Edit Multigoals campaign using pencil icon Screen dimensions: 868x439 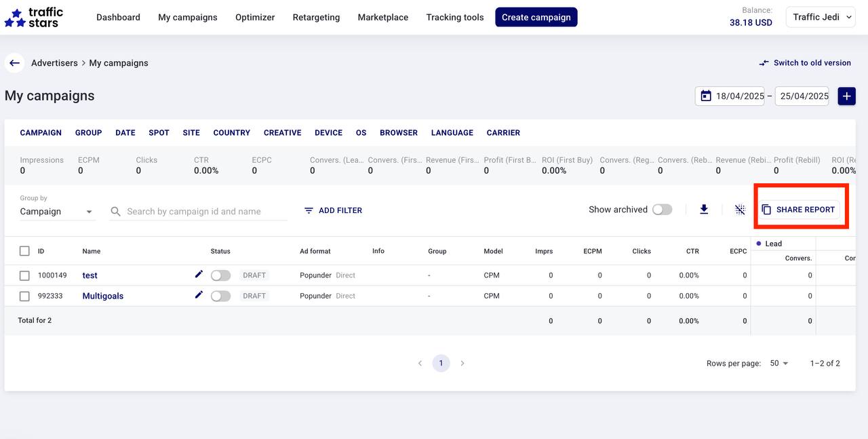(x=199, y=295)
